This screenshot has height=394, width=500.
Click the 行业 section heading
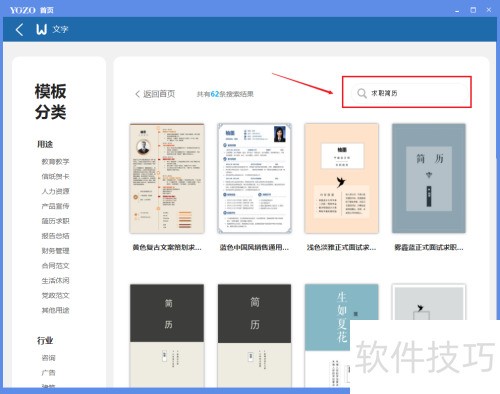coord(45,341)
